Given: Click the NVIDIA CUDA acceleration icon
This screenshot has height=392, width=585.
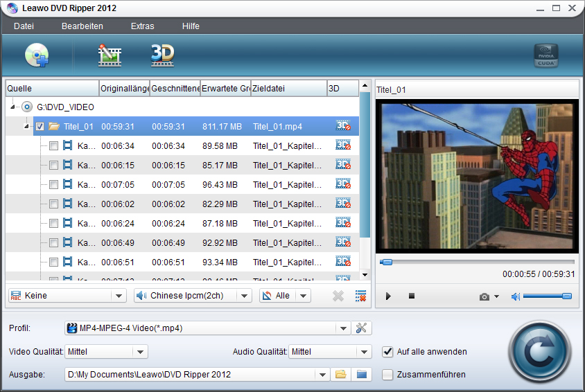Looking at the screenshot, I should click(x=545, y=55).
